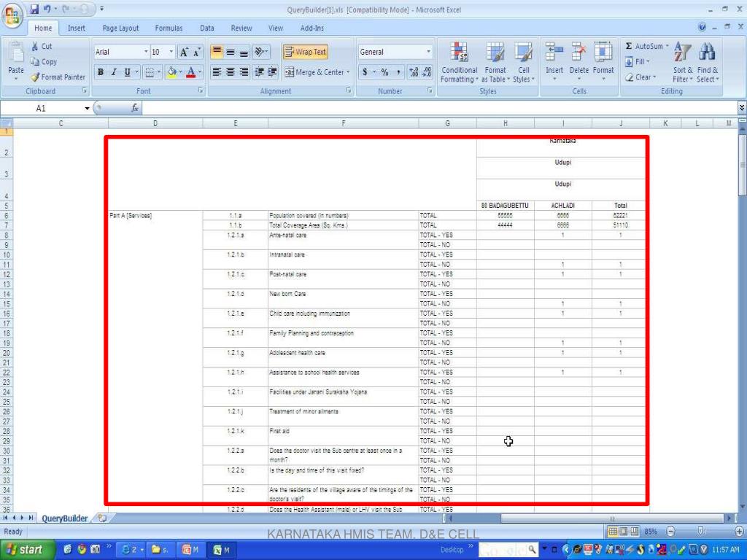Toggle Italic formatting

[x=114, y=72]
